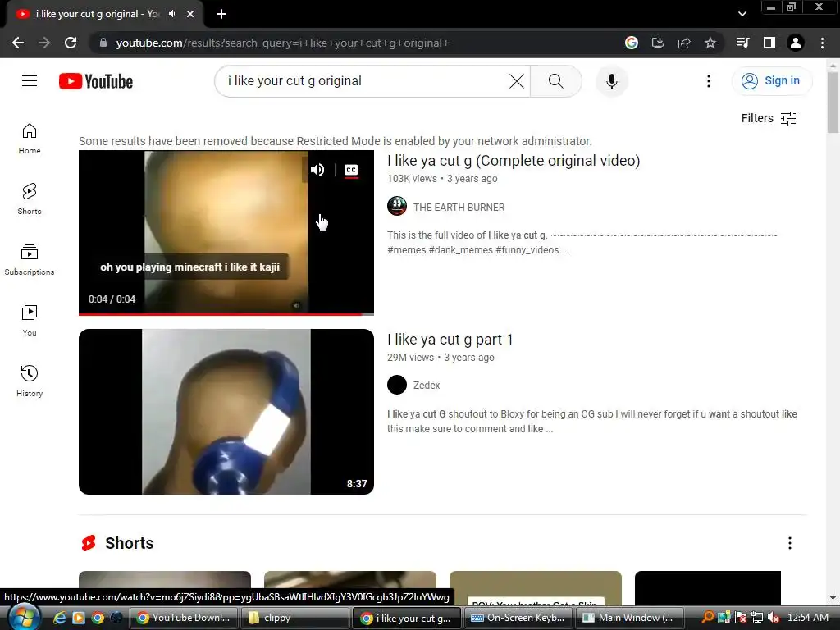840x630 pixels.
Task: Launch Chrome from quick launch
Action: 98,618
